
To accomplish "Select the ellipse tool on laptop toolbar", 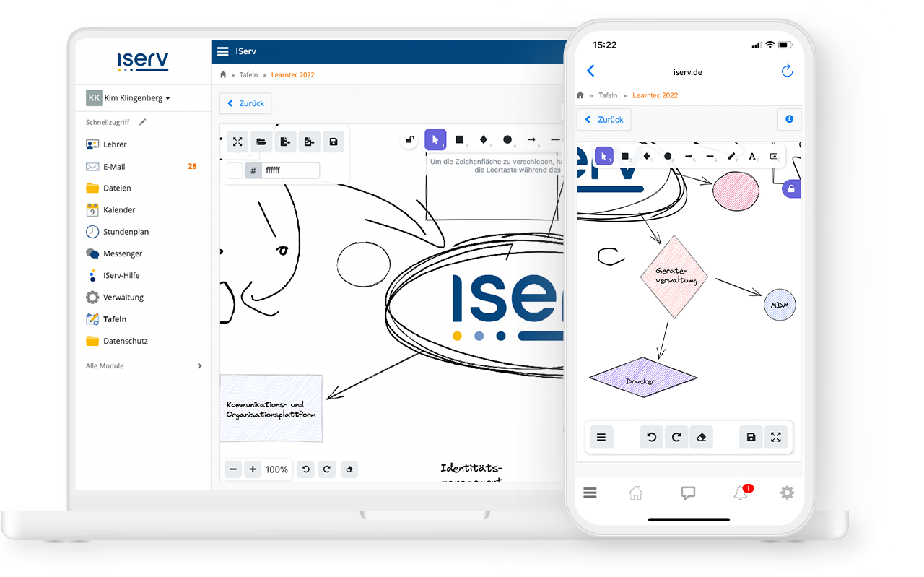I will (507, 139).
